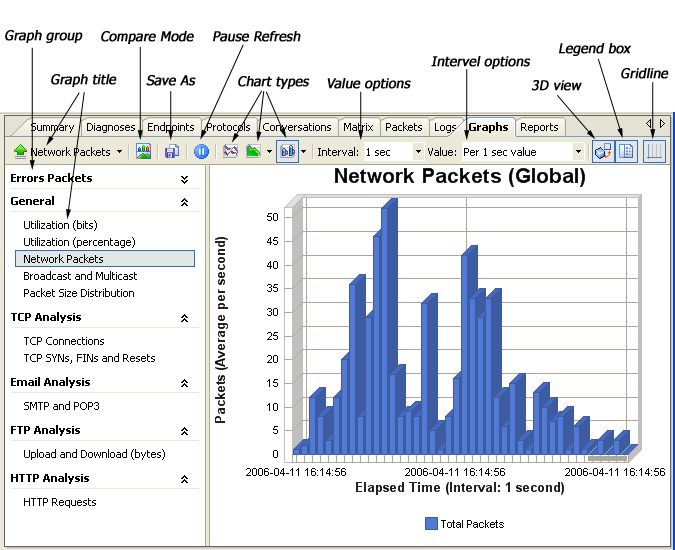The image size is (675, 550).
Task: Click the Total Packets legend color swatch
Action: (x=431, y=524)
